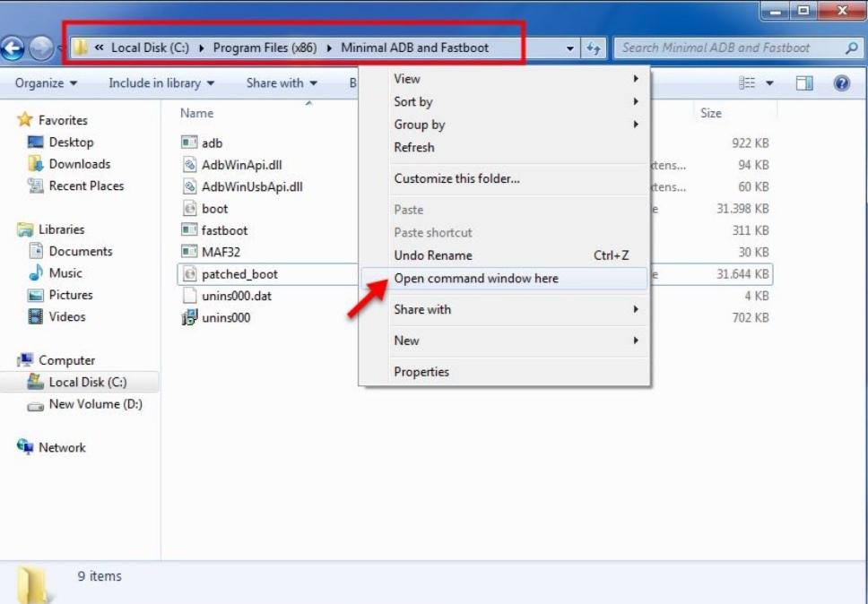Open the Help question mark icon
Image resolution: width=868 pixels, height=604 pixels.
[x=841, y=83]
